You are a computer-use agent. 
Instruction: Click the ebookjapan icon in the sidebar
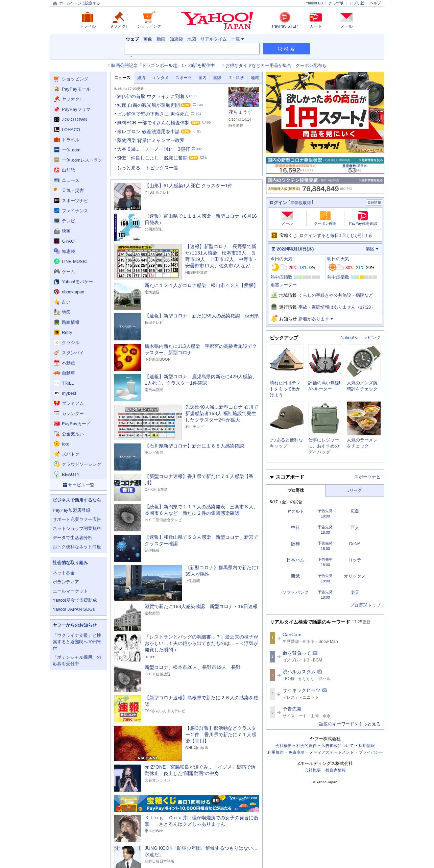click(57, 292)
